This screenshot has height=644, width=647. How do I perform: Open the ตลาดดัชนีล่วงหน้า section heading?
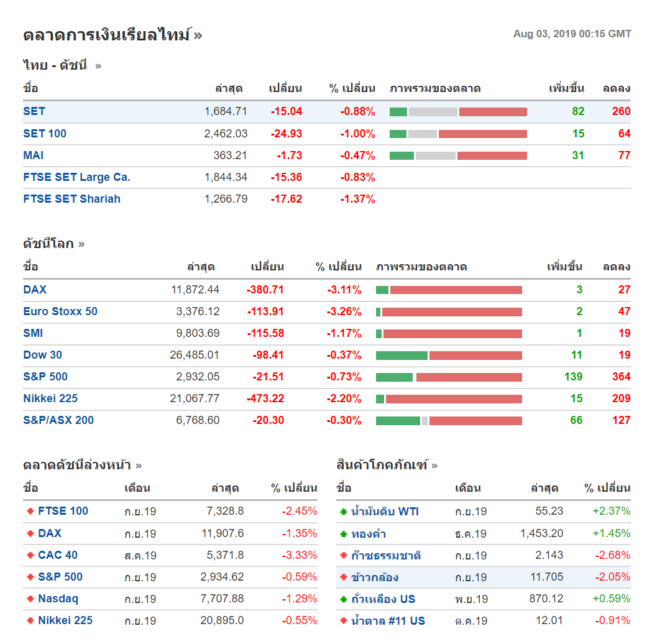76,465
